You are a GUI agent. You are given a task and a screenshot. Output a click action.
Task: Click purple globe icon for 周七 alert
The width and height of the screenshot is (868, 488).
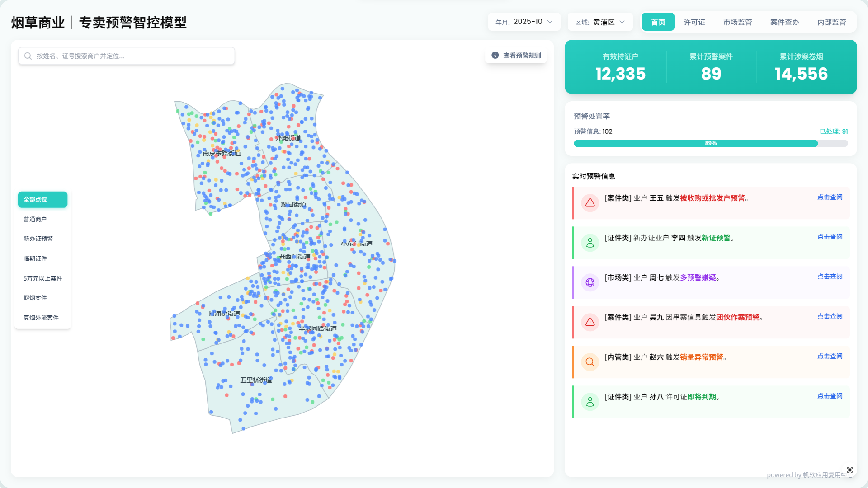[x=590, y=282]
